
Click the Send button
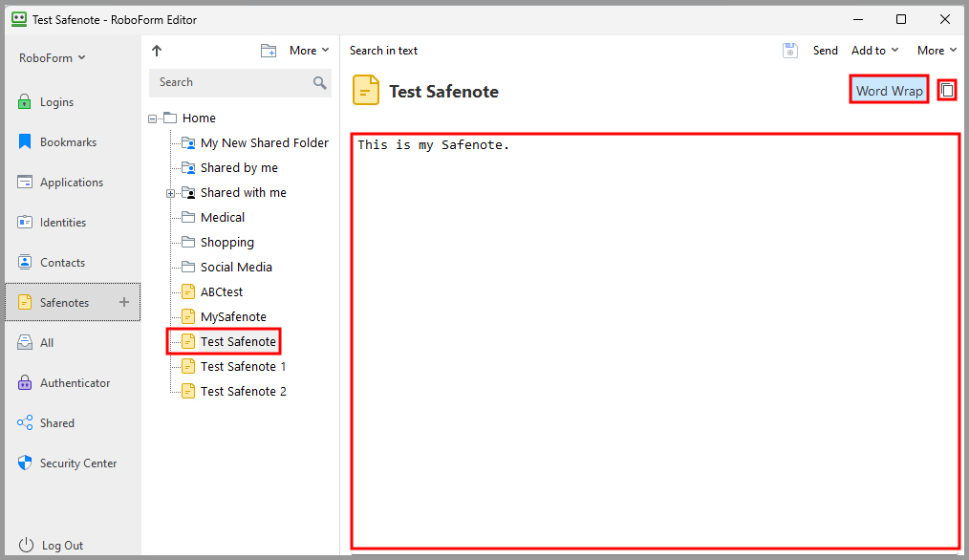[825, 51]
